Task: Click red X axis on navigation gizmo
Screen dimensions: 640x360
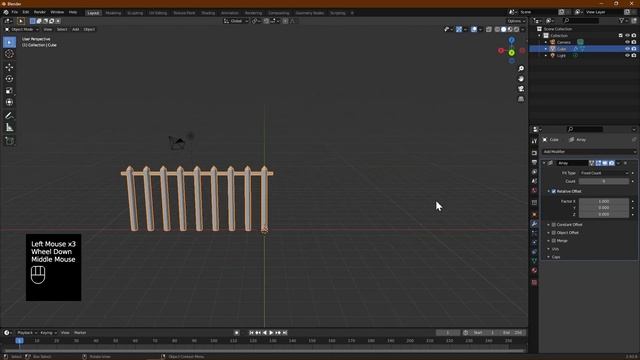Action: point(501,51)
